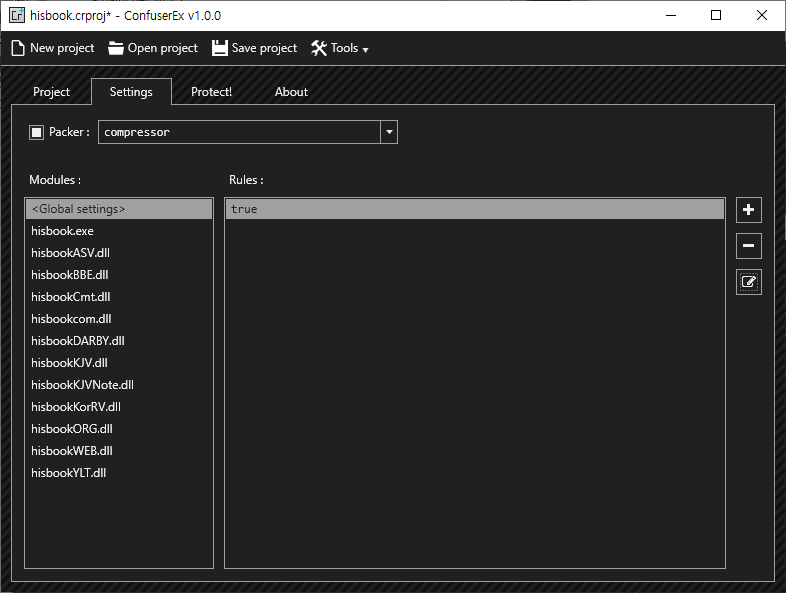
Task: Minimize the ConfuserEx window
Action: point(671,16)
